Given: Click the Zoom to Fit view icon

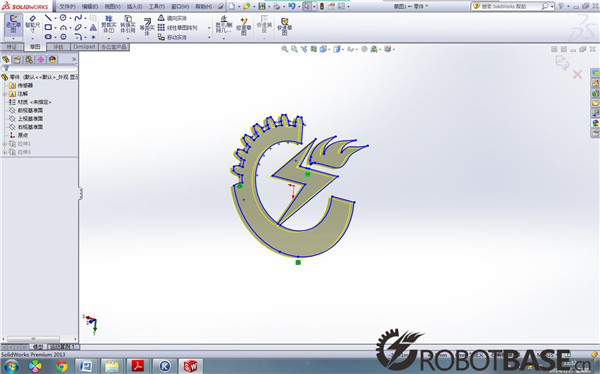Looking at the screenshot, I should (284, 49).
